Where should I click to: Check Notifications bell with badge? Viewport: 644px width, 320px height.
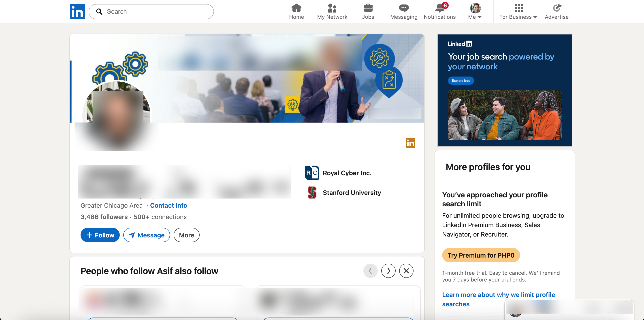click(x=440, y=8)
